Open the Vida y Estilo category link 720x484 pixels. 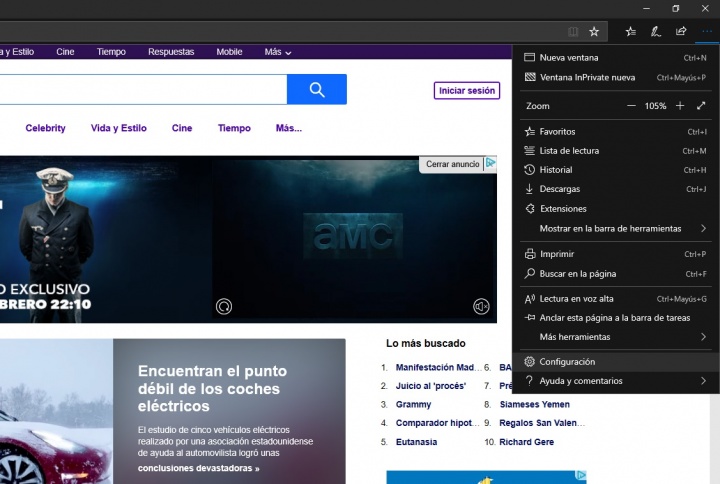pos(118,128)
